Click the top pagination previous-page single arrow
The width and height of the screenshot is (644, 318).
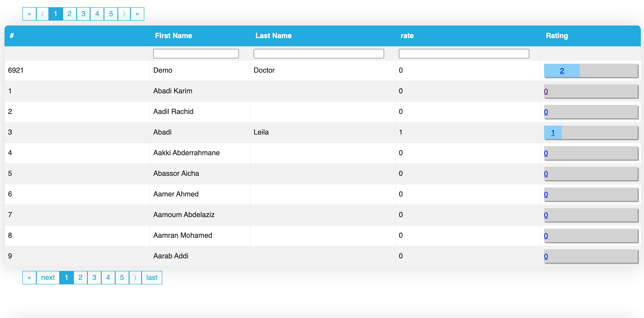pos(43,14)
